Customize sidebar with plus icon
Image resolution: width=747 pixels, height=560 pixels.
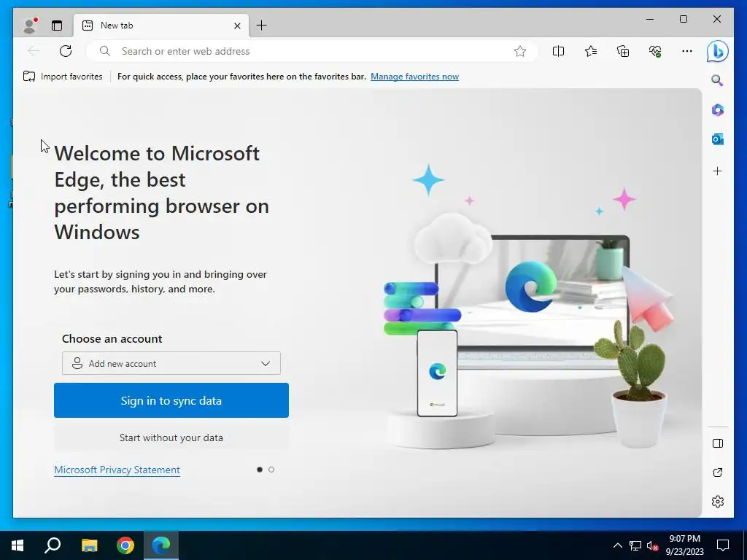pyautogui.click(x=718, y=171)
